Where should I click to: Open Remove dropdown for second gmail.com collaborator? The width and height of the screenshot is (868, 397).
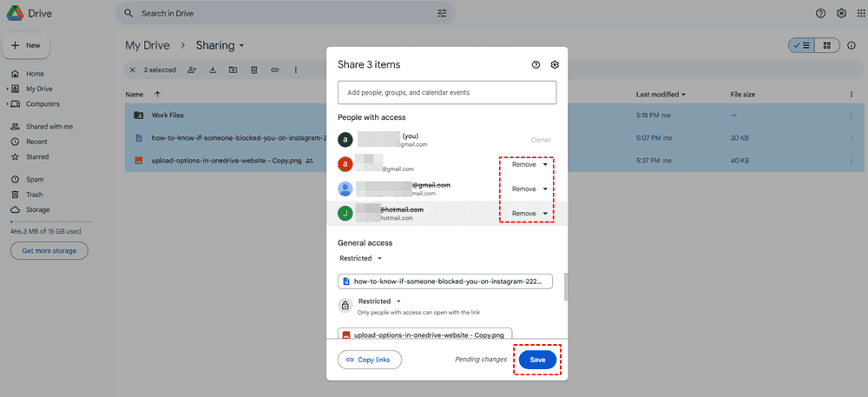coord(529,189)
